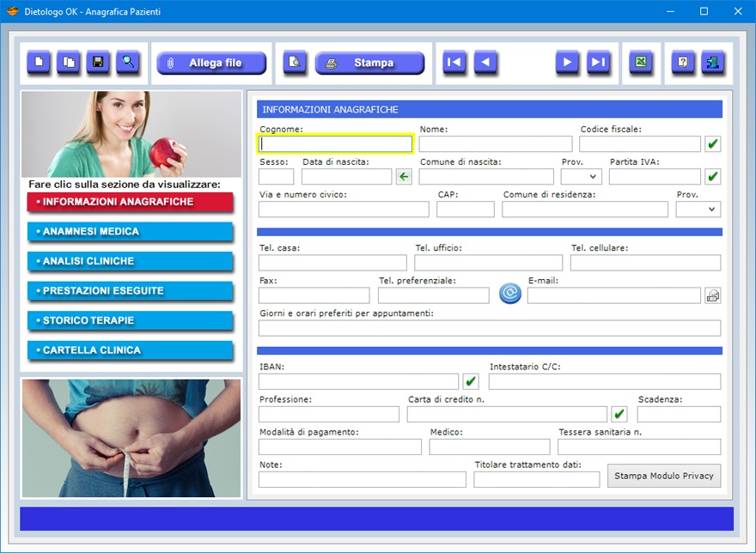Click Stampa Modulo Privacy button
Screen dimensions: 756x553
pyautogui.click(x=664, y=476)
